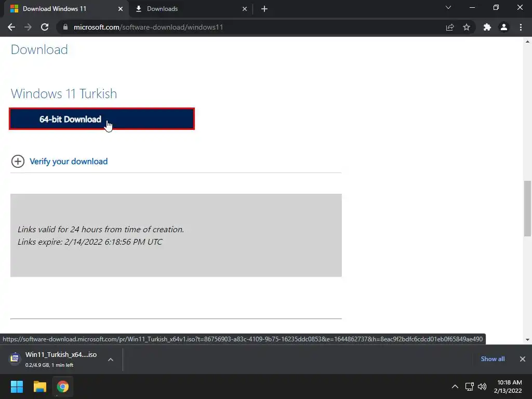Open the Verify your download link
This screenshot has height=399, width=532.
tap(69, 162)
